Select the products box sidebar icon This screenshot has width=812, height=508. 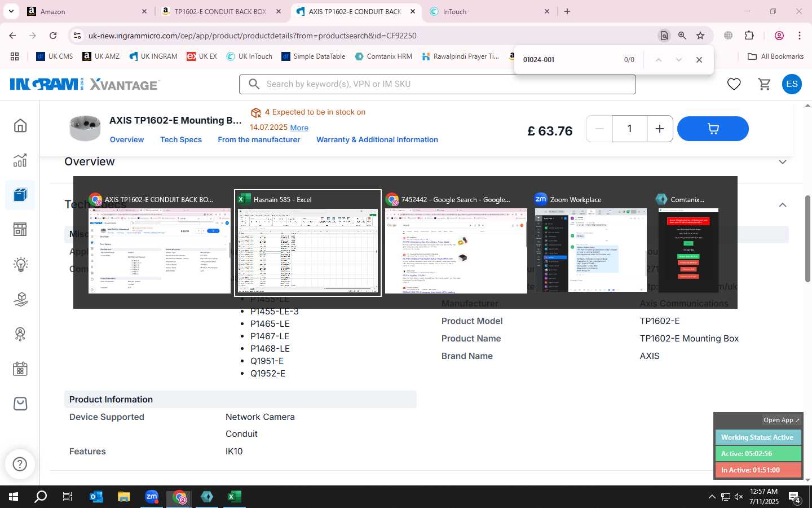coord(20,195)
